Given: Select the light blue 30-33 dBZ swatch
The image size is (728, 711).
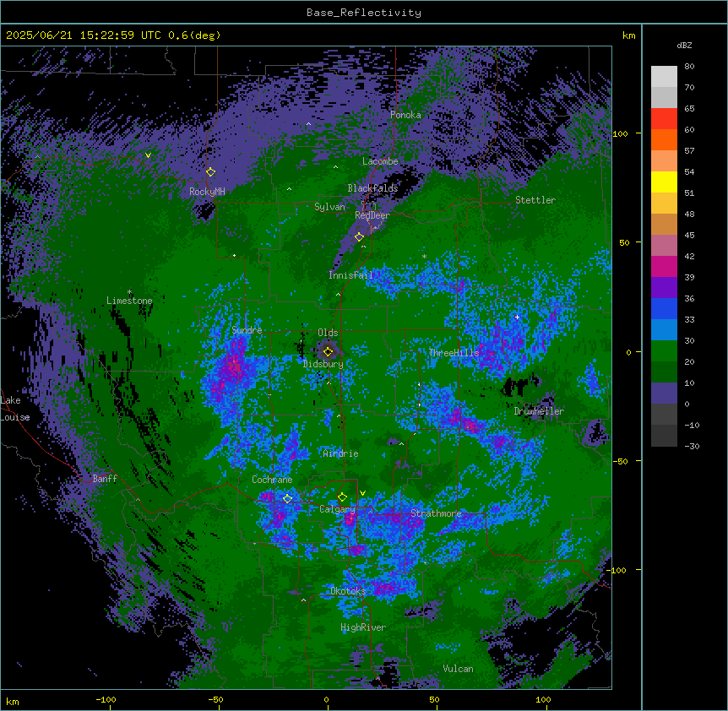Looking at the screenshot, I should [x=664, y=330].
